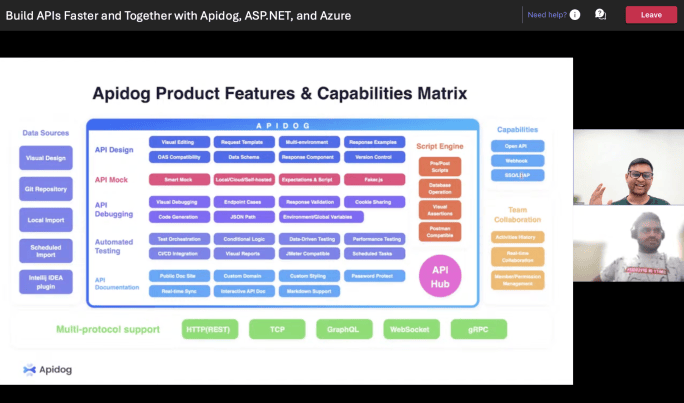
Task: Click the Visual Assertions box
Action: tap(440, 210)
